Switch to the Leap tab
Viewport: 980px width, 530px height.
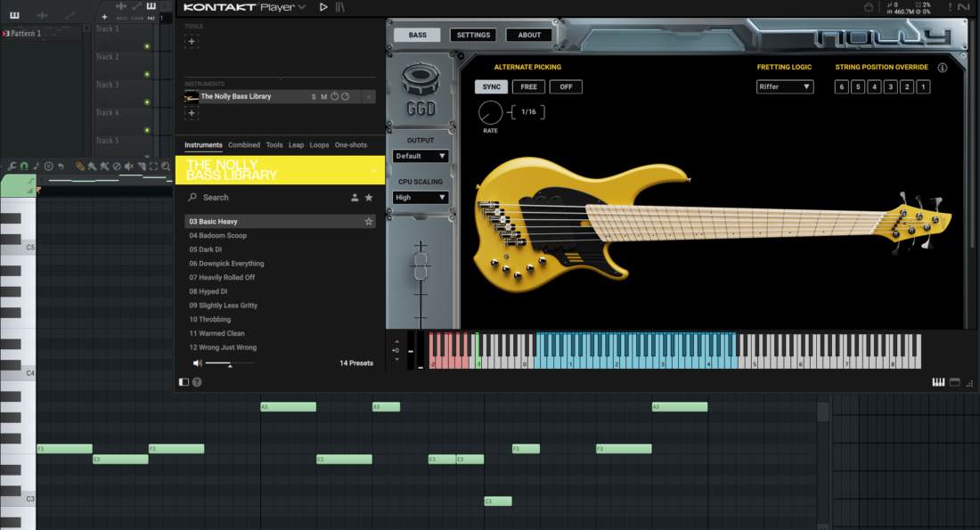pos(297,145)
